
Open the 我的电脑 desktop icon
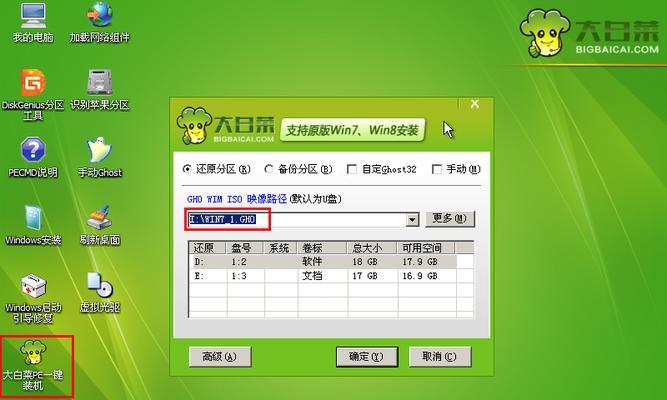(33, 22)
